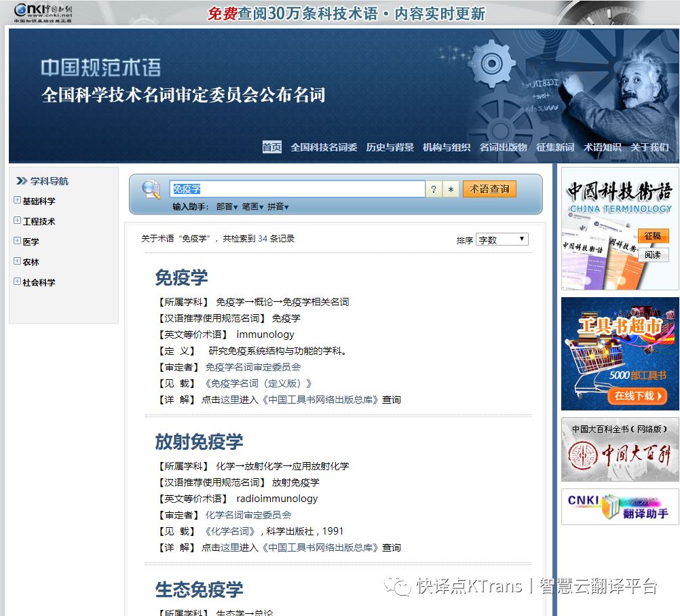Switch to the 首页 navigation tab
Viewport: 680px width, 616px height.
pyautogui.click(x=271, y=147)
